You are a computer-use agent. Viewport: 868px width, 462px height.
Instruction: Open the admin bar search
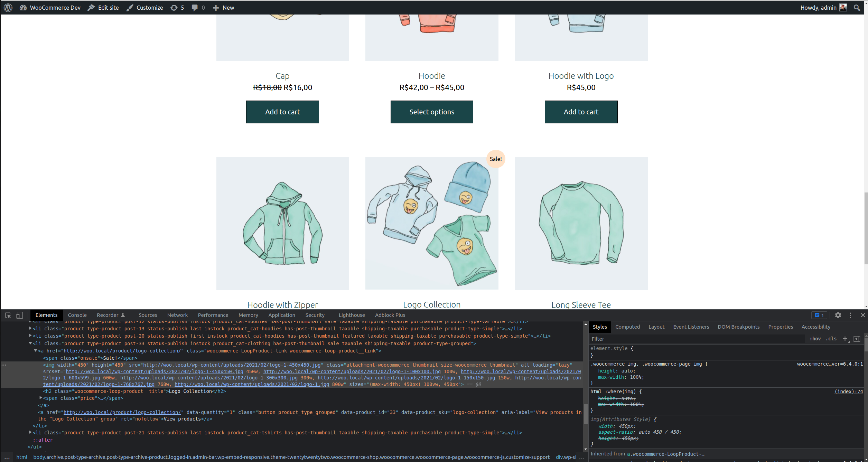click(x=857, y=7)
